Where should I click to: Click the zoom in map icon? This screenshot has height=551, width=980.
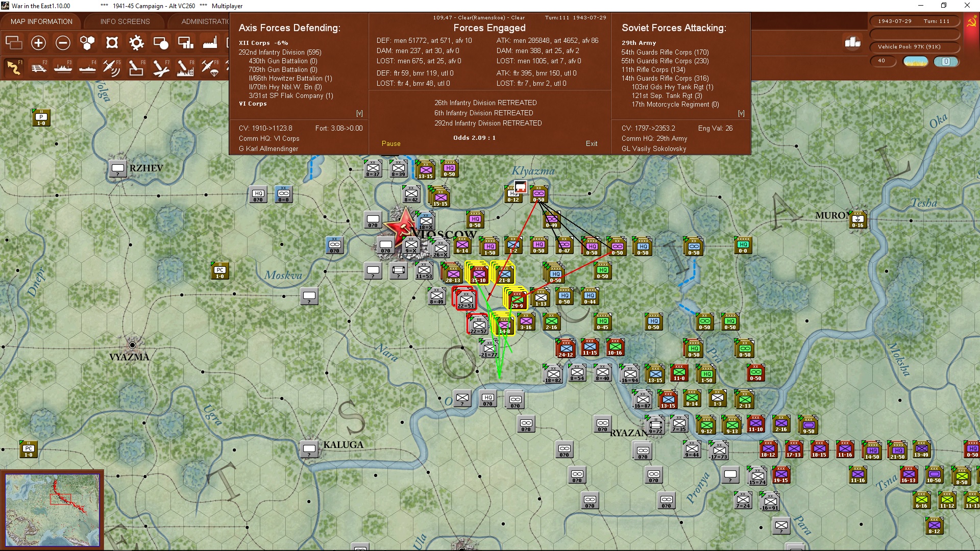pyautogui.click(x=38, y=43)
